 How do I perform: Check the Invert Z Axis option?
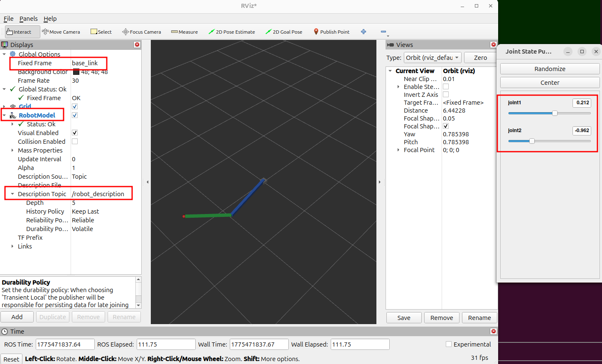[446, 95]
